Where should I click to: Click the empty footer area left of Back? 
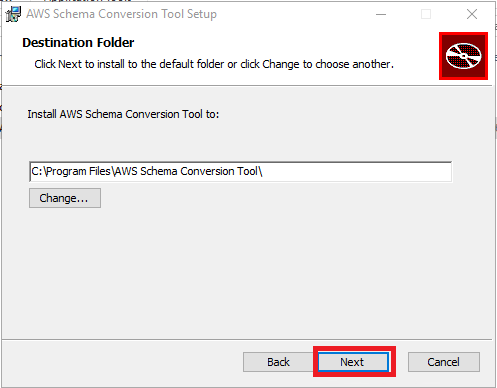122,363
